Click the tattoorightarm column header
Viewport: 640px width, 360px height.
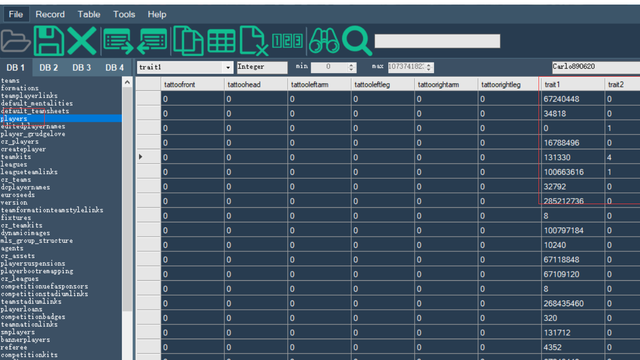pyautogui.click(x=446, y=84)
